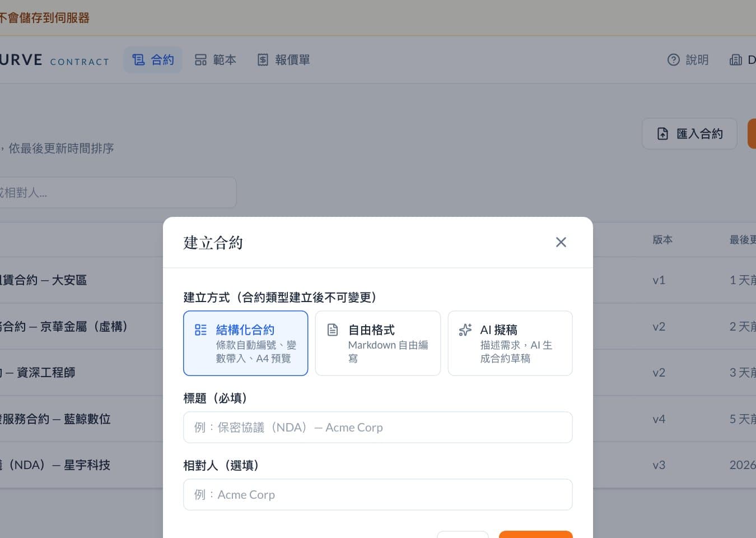Click the import file icon in 匯入合約
The image size is (756, 538).
[x=662, y=133]
